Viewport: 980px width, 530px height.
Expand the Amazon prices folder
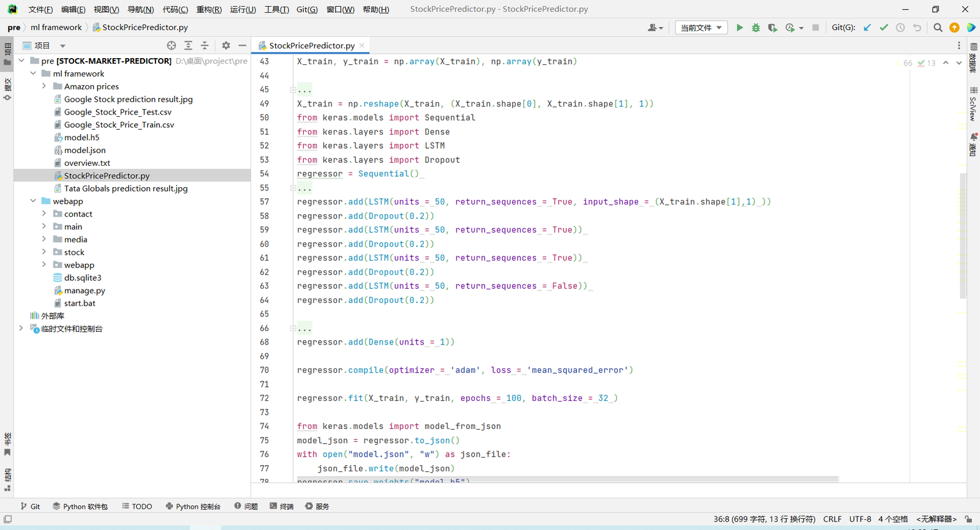(x=44, y=86)
